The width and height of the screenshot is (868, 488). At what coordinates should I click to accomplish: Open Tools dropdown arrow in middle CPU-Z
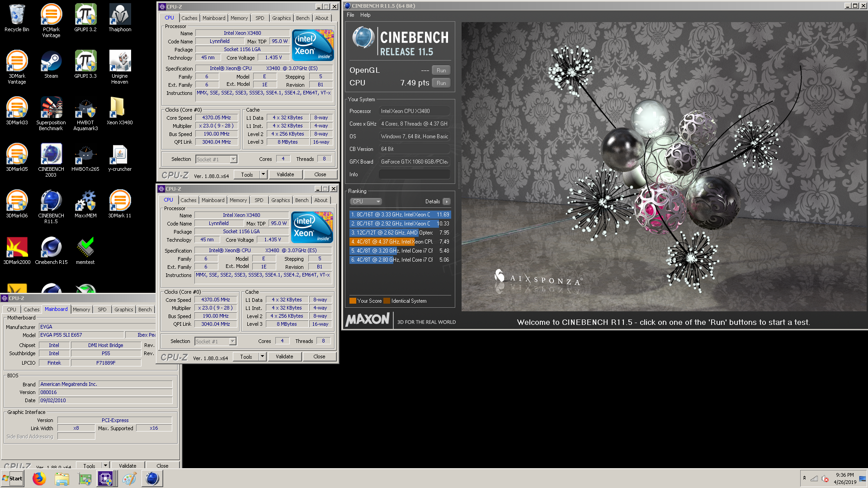coord(262,357)
